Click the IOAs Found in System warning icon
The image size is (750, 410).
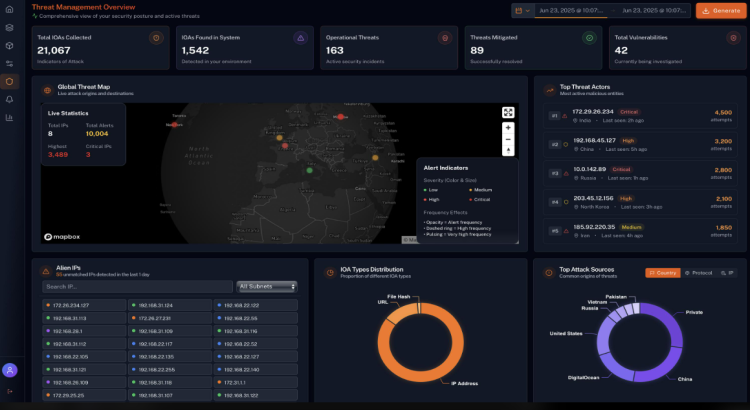(300, 38)
